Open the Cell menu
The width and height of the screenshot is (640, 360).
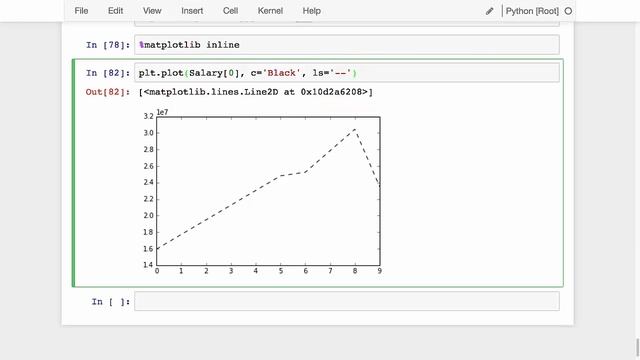[x=230, y=11]
